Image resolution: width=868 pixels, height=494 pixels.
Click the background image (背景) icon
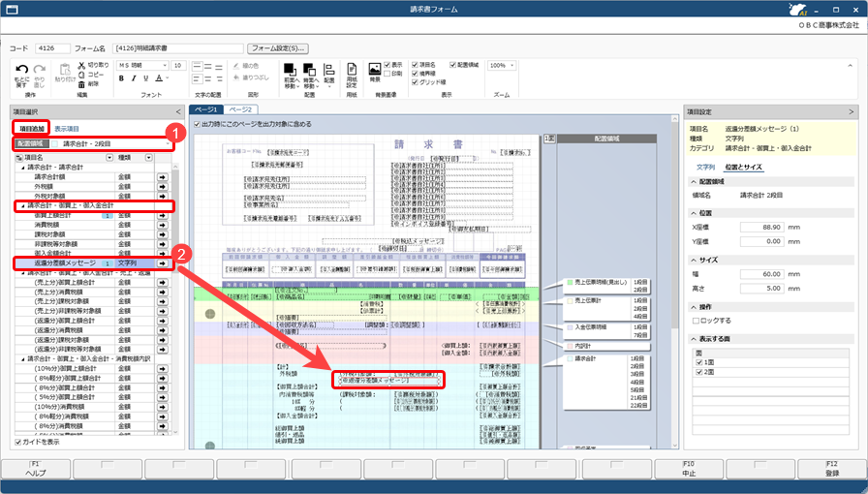pos(375,69)
